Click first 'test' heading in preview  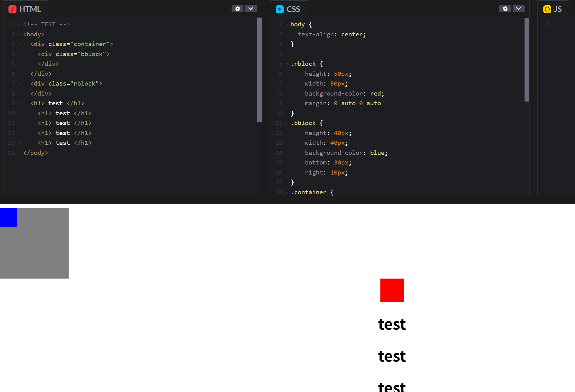point(392,324)
